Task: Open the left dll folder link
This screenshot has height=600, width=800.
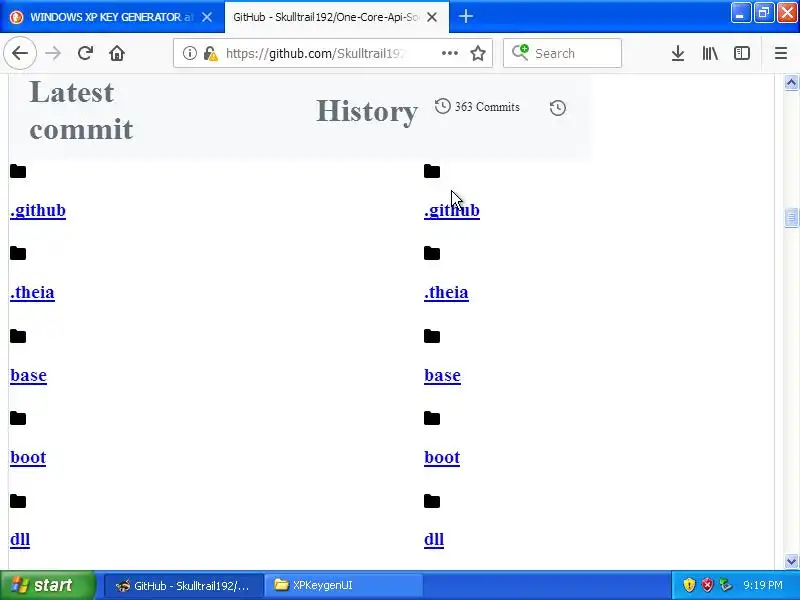Action: coord(20,539)
